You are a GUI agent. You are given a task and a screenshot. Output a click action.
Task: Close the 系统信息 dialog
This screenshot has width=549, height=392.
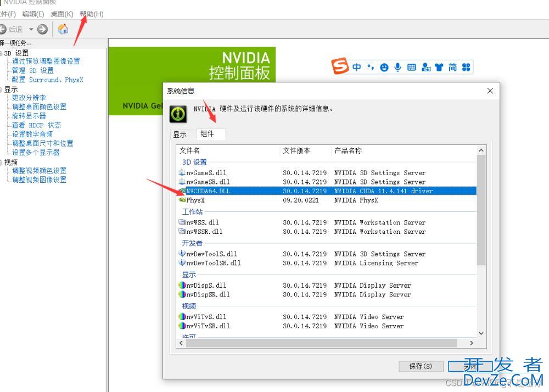click(x=490, y=91)
